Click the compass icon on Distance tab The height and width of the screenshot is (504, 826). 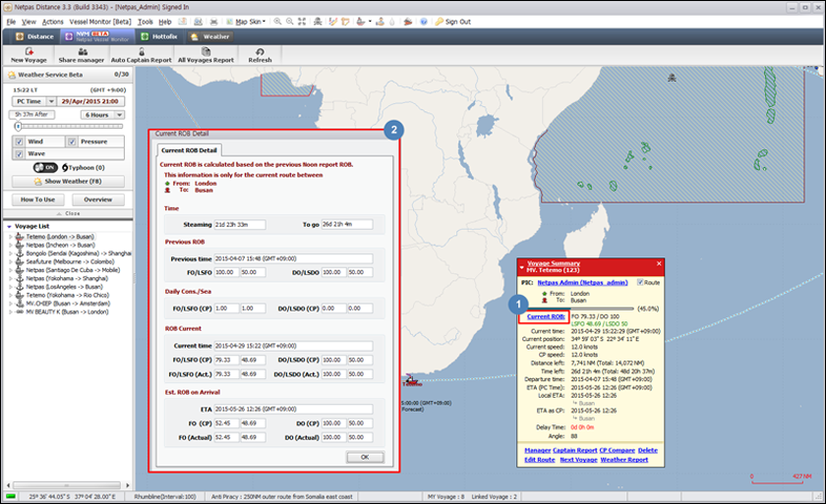(20, 36)
